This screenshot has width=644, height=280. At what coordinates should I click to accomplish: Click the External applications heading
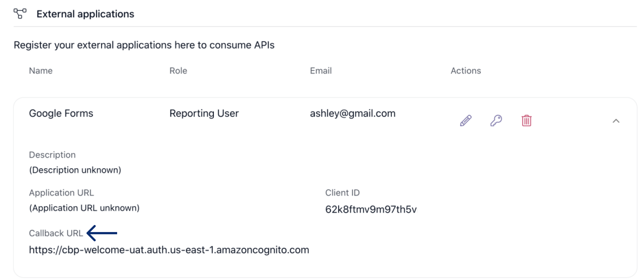click(x=85, y=14)
